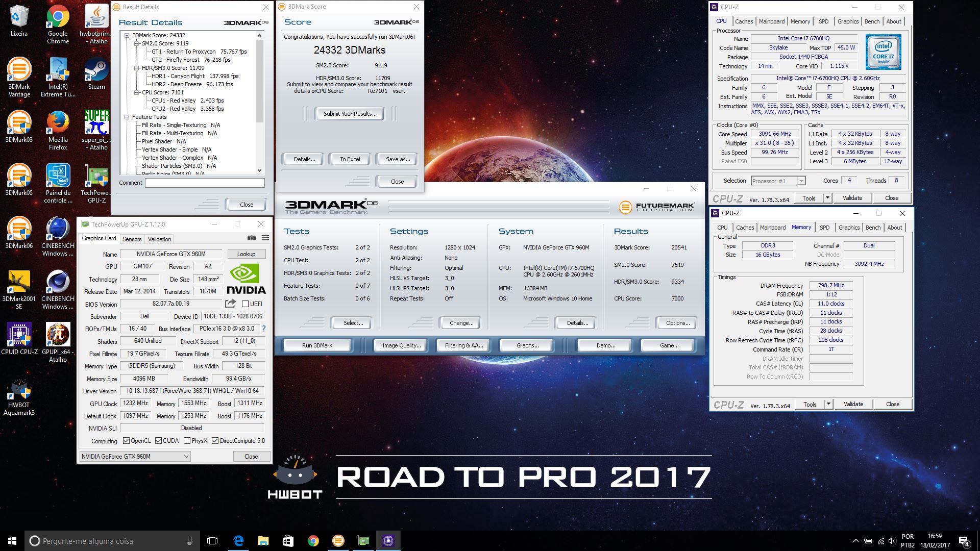Collapse the 3DMark Score tree node

coord(127,35)
